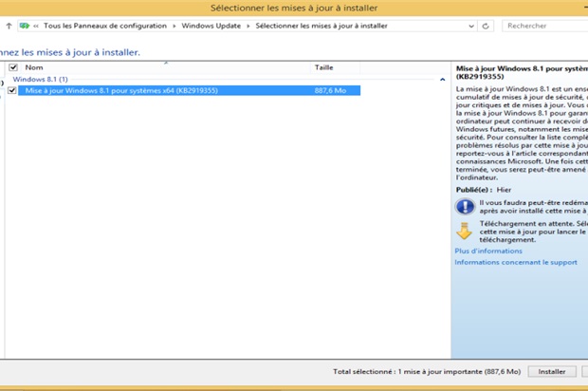The image size is (588, 391).
Task: Toggle the select-all checkbox beside Nom
Action: point(13,67)
